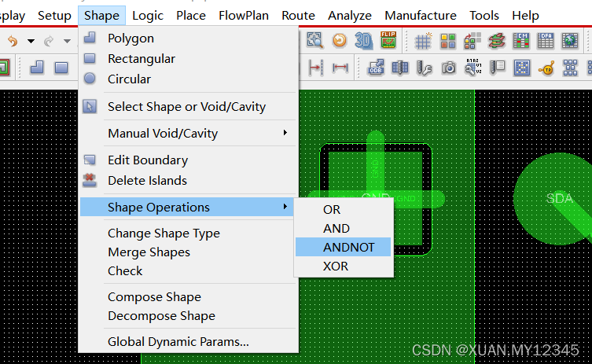Click the zoom-to-area magnifier icon
Screen dimensions: 592x364
click(314, 40)
